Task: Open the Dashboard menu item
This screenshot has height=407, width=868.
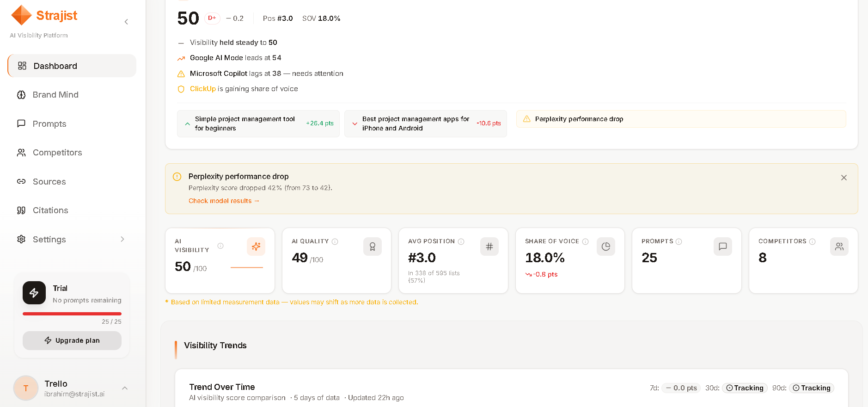Action: coord(72,66)
